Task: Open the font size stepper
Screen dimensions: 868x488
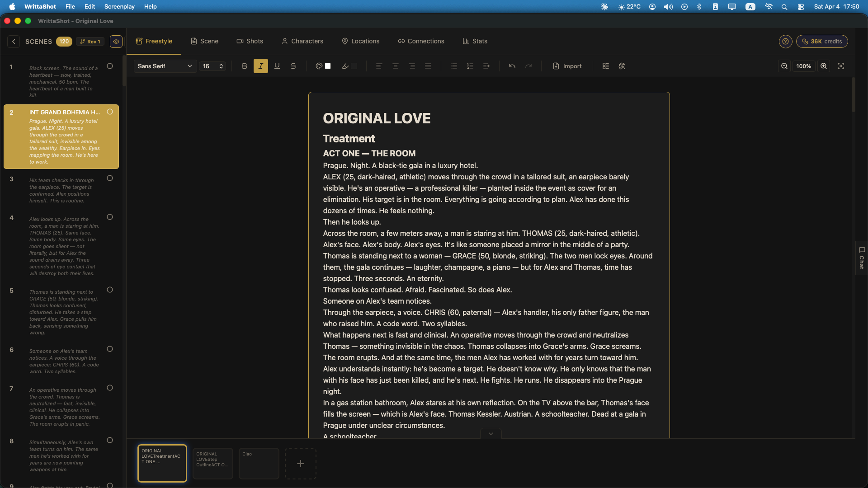Action: coord(212,66)
